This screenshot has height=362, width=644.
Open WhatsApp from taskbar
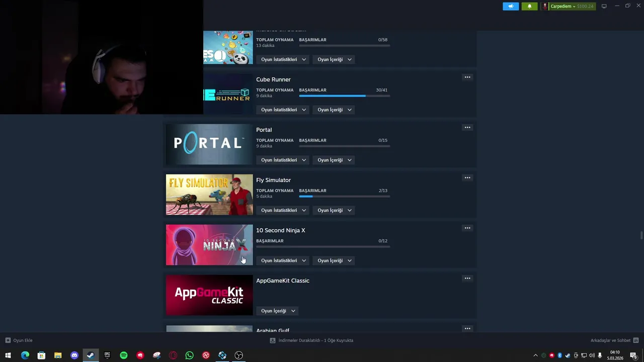pyautogui.click(x=190, y=355)
